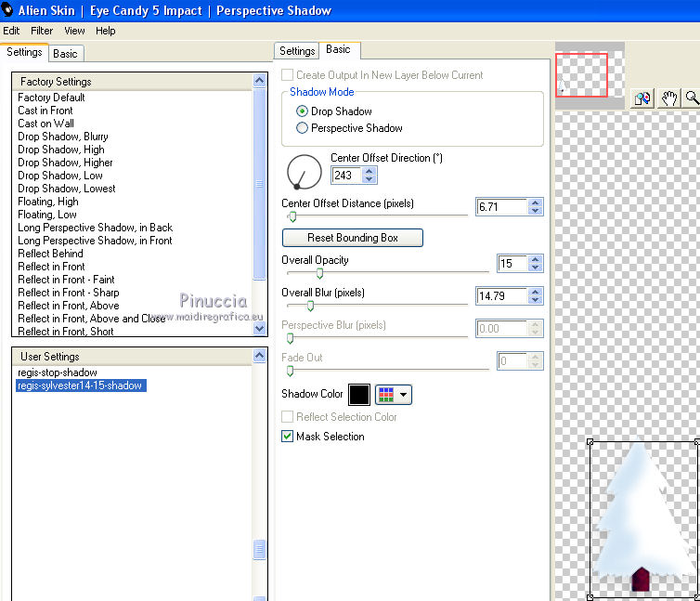This screenshot has height=601, width=700.
Task: Select the hand pan tool
Action: coord(669,98)
